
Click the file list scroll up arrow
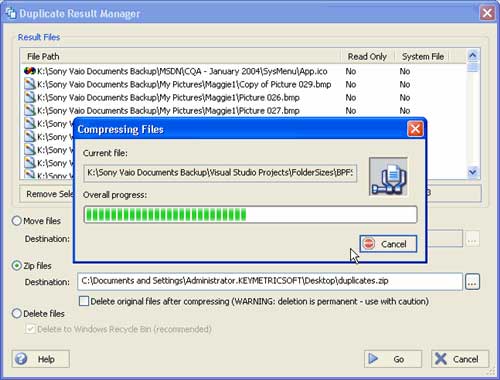pyautogui.click(x=473, y=55)
